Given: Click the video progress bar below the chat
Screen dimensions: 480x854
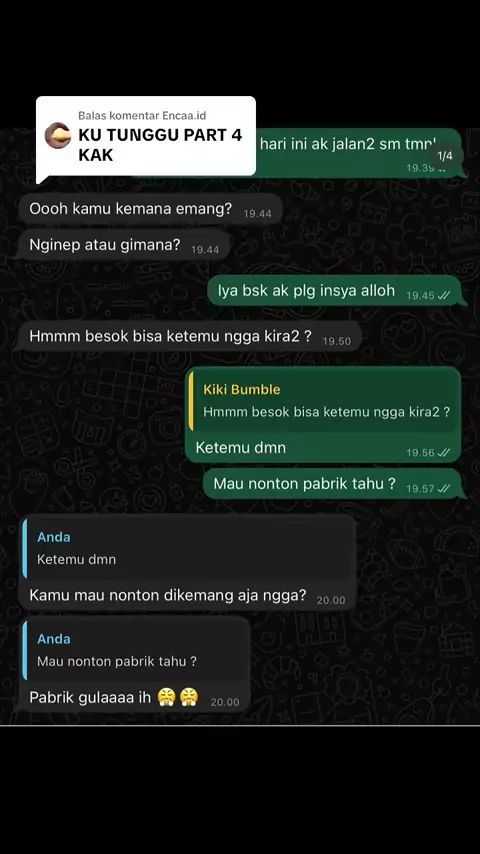Looking at the screenshot, I should 240,725.
